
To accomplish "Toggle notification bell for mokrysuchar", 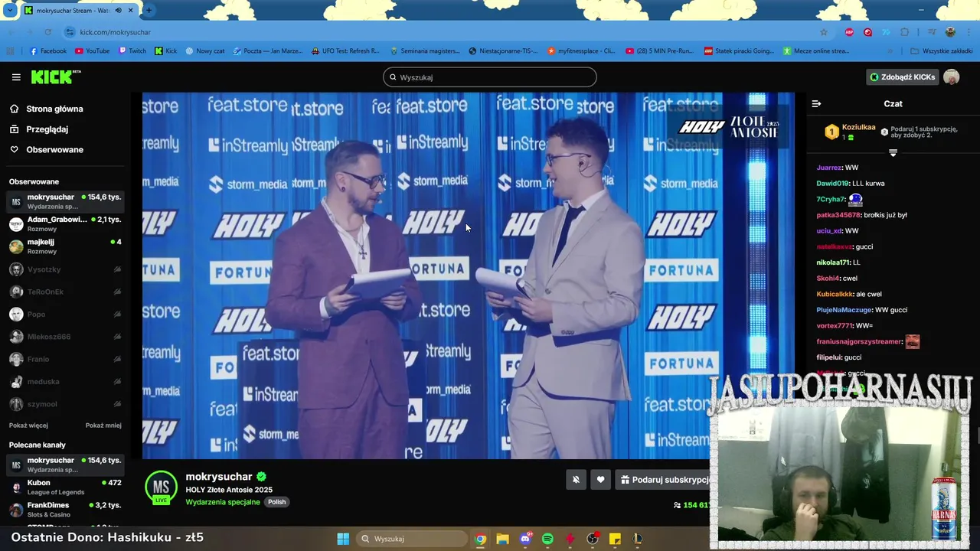I will [577, 480].
